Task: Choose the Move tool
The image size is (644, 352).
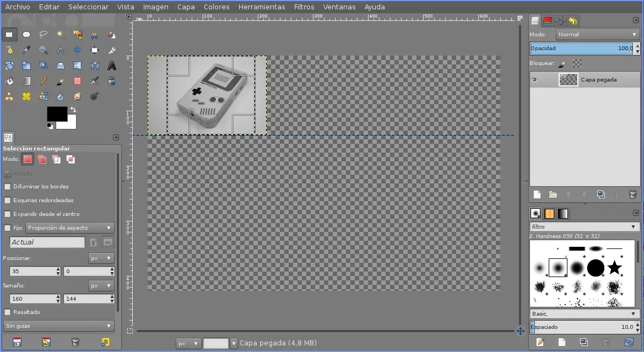Action: pyautogui.click(x=78, y=50)
